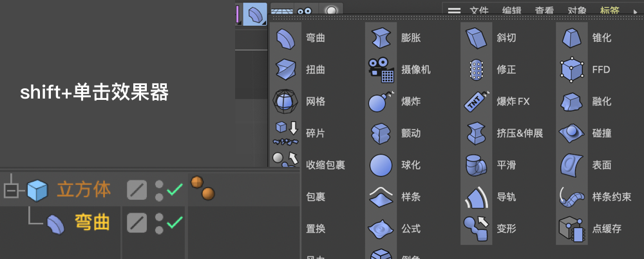Click the 摄像机 camera deformer icon
Viewport: 644px width, 259px height.
click(x=381, y=70)
